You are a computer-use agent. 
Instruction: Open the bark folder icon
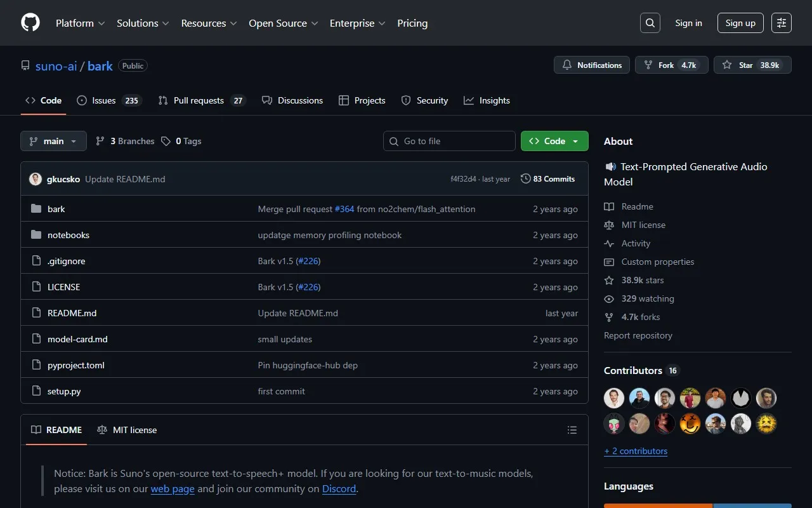[x=36, y=209]
